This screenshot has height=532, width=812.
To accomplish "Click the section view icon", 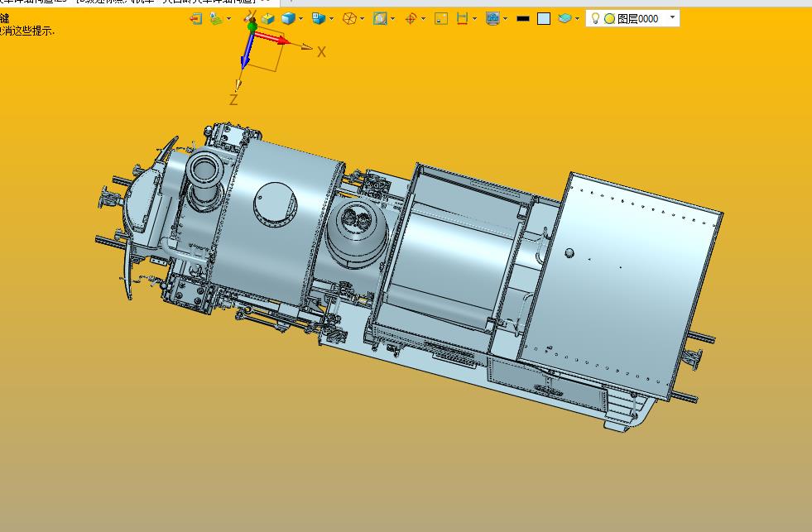I will [x=380, y=19].
